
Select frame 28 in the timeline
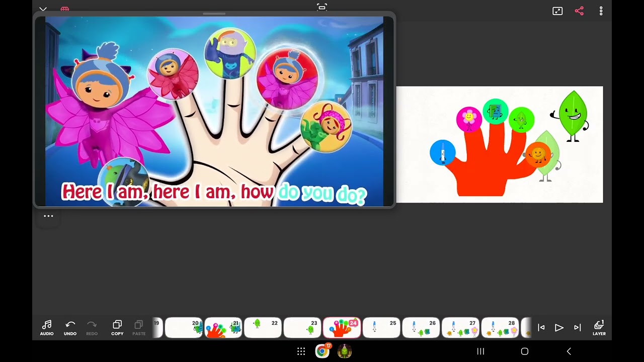point(500,328)
